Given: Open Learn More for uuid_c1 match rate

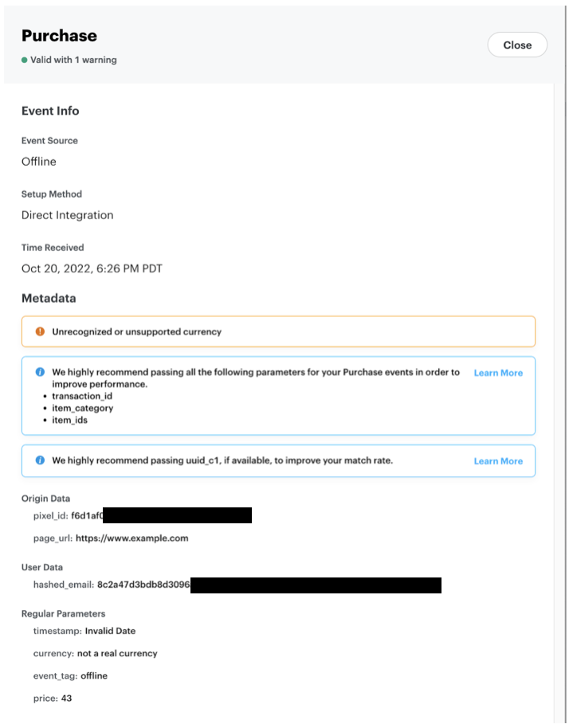Looking at the screenshot, I should [498, 461].
